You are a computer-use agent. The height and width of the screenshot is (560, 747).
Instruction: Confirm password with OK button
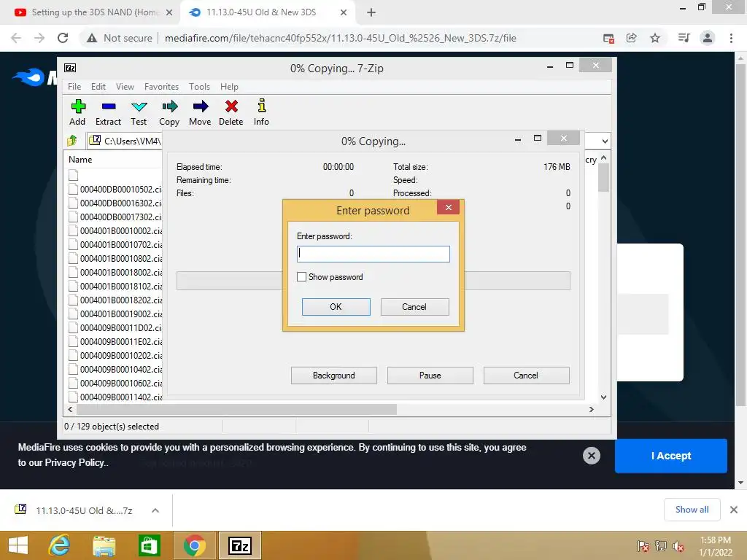coord(336,307)
